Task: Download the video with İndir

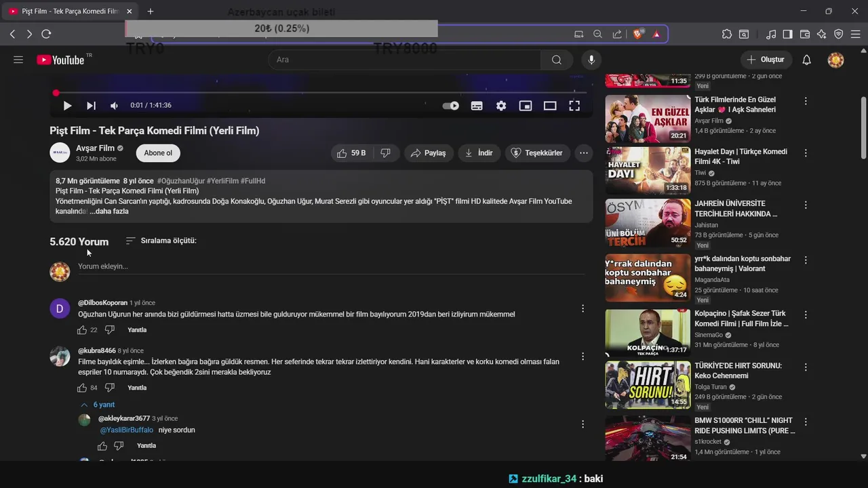Action: click(x=479, y=153)
